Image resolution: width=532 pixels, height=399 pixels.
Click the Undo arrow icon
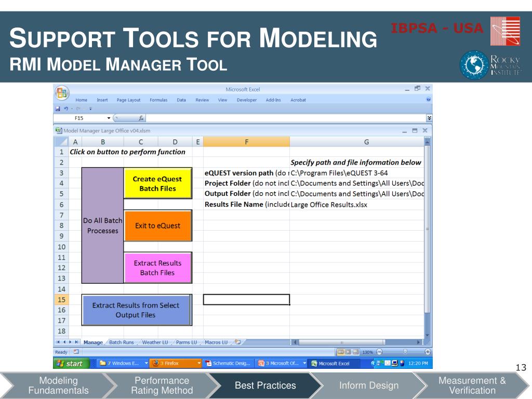[x=66, y=109]
